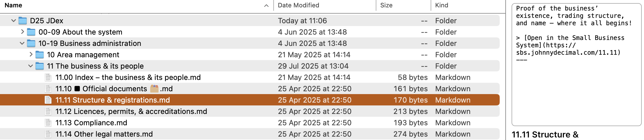Image resolution: width=644 pixels, height=140 pixels.
Task: Collapse the 10-19 Business administration folder
Action: (x=22, y=43)
